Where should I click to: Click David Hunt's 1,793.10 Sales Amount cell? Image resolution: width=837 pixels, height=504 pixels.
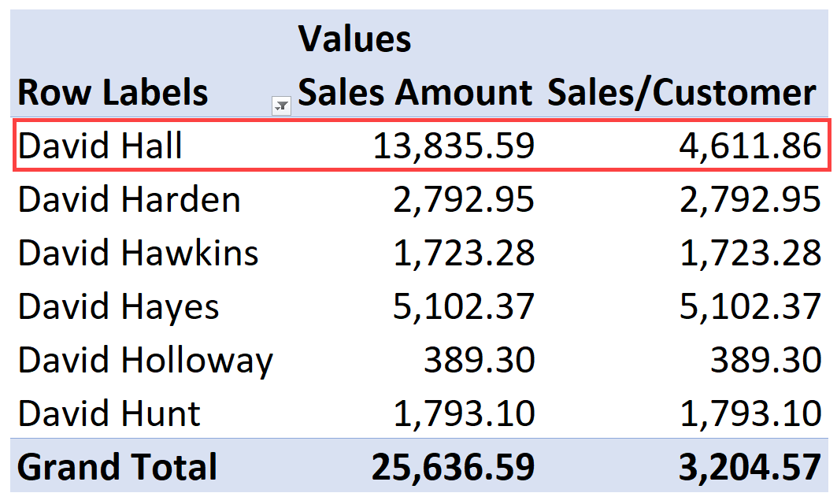pos(463,413)
